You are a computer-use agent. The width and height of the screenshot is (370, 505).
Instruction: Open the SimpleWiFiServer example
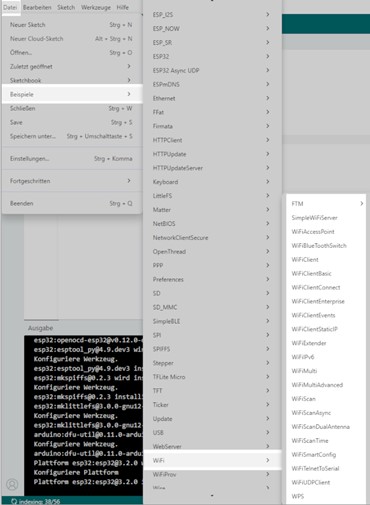coord(326,218)
